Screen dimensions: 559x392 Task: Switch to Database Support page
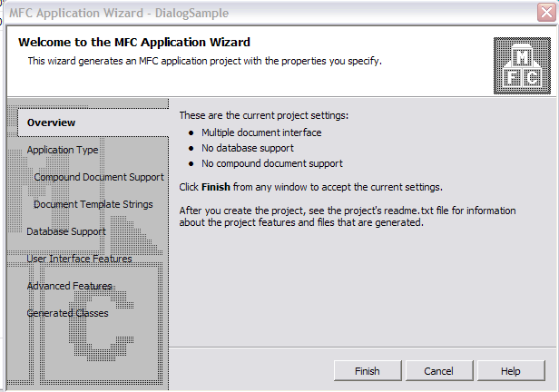[x=66, y=231]
